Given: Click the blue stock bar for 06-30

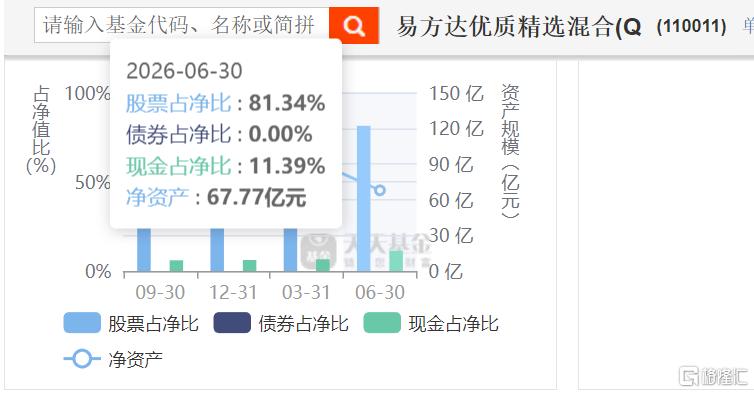Looking at the screenshot, I should pyautogui.click(x=364, y=199).
